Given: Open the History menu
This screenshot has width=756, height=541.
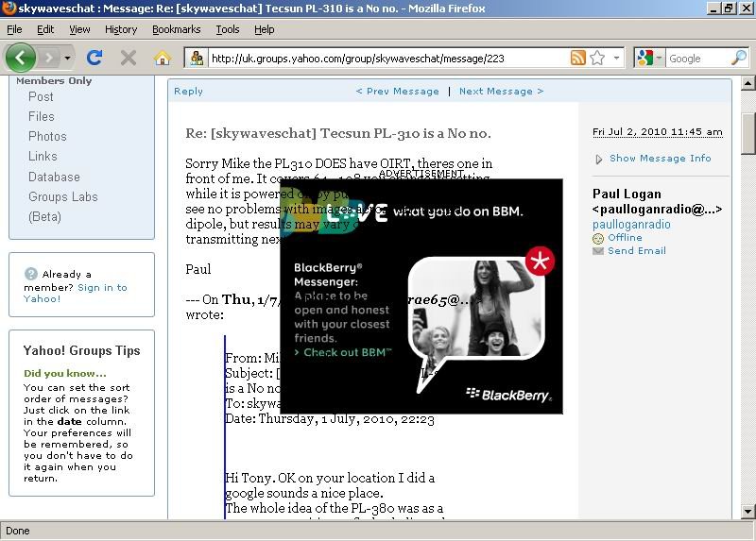Looking at the screenshot, I should [121, 29].
